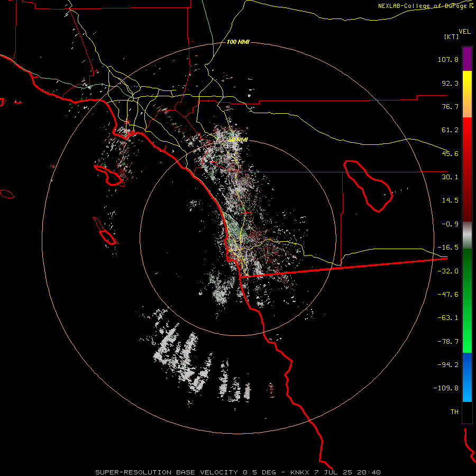
Task: Select the -32.0 legend value
Action: pyautogui.click(x=448, y=271)
